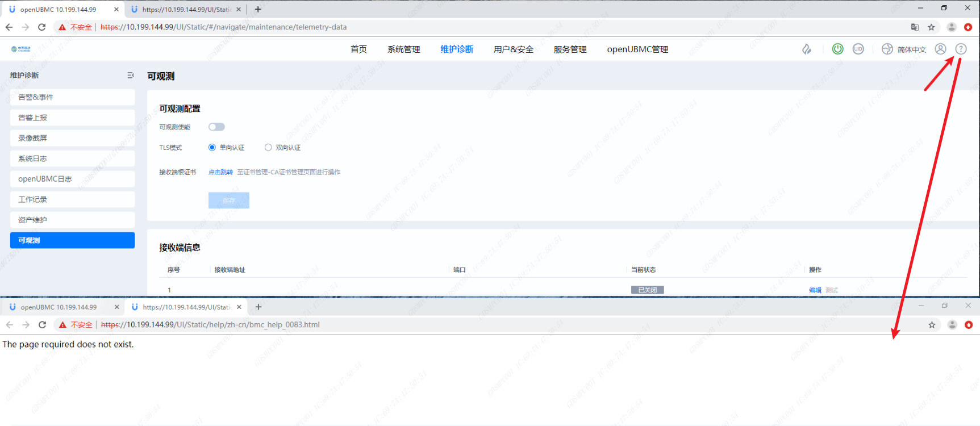
Task: Click the openUBMC logo at top left
Action: 20,49
